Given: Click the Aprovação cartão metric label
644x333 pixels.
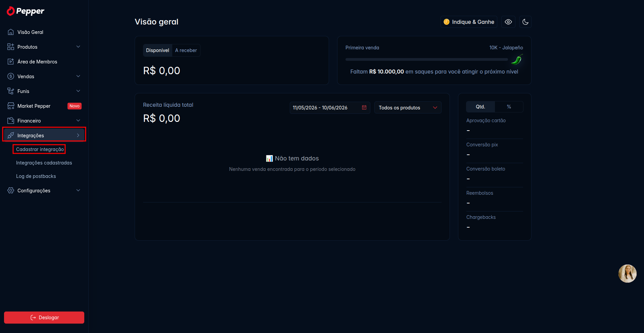Looking at the screenshot, I should (x=486, y=121).
